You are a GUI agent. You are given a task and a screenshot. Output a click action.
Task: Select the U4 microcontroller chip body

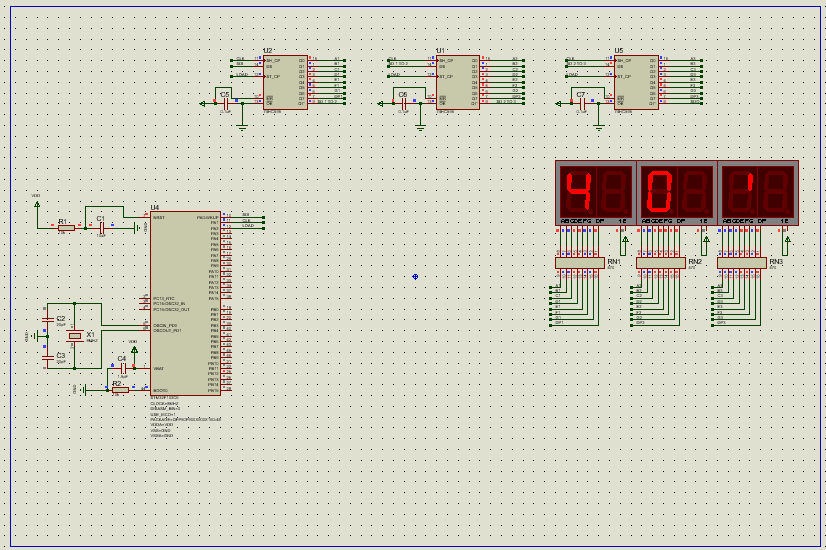point(185,303)
